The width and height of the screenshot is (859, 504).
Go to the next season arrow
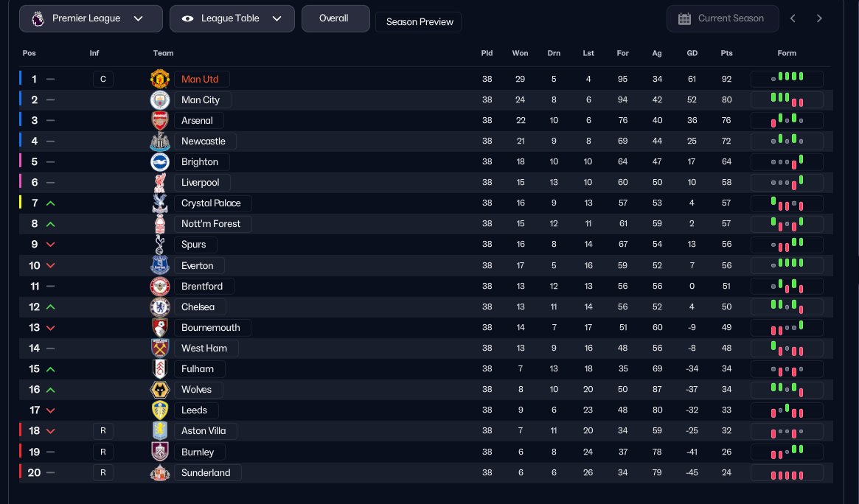pos(819,18)
